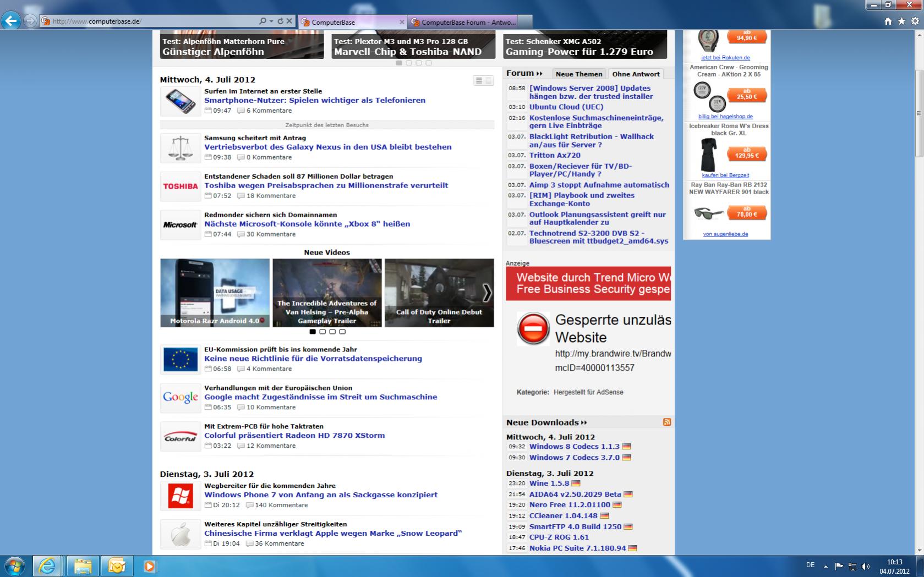Stop loading with the X in address bar

[289, 21]
